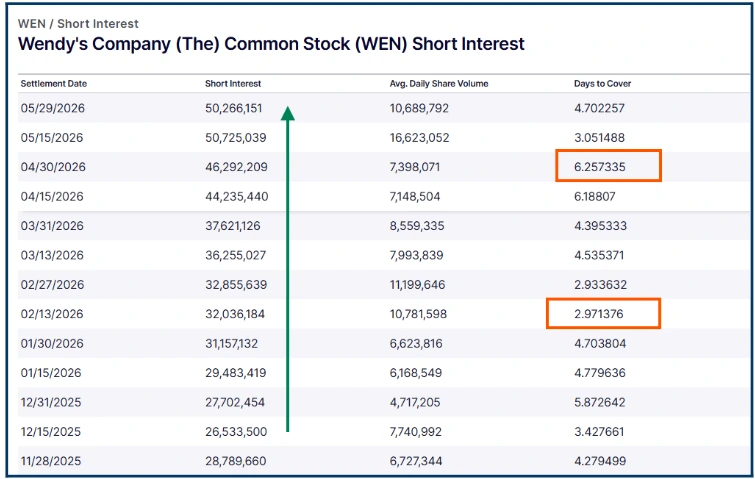Select volume value 7,148,504
This screenshot has width=755, height=479.
pos(415,196)
